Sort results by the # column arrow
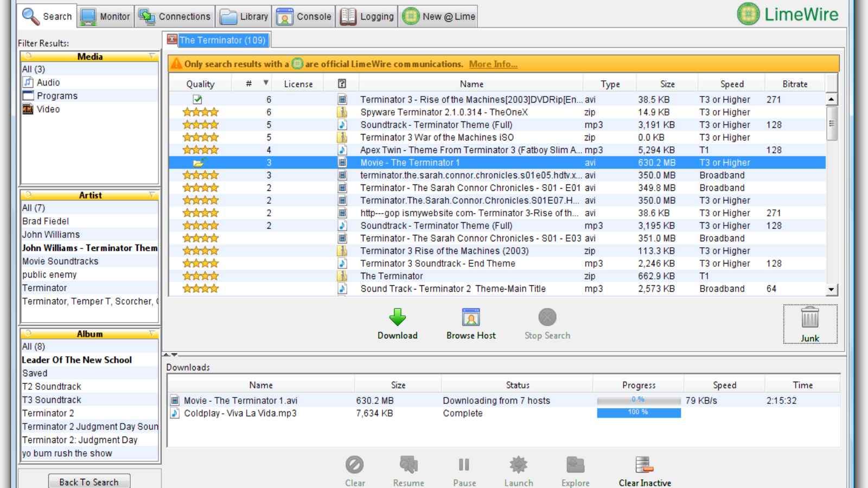The width and height of the screenshot is (868, 488). click(266, 83)
